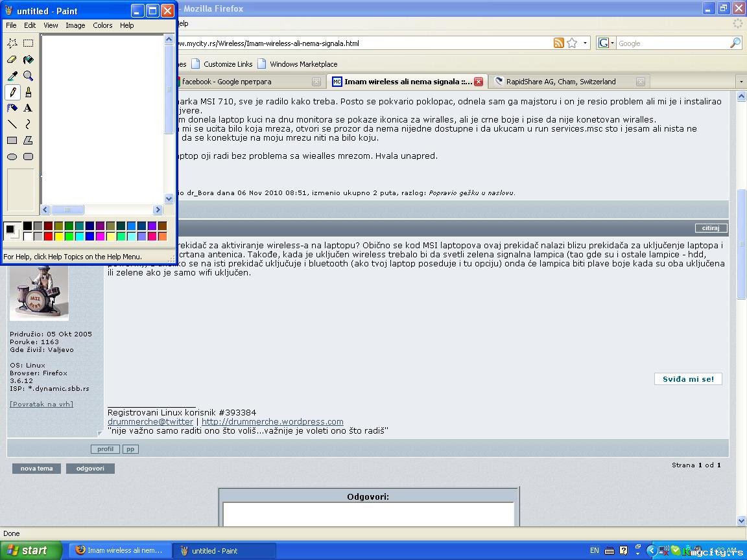The height and width of the screenshot is (560, 747).
Task: Click Paint canvas vertical scroll down arrow
Action: [x=169, y=198]
